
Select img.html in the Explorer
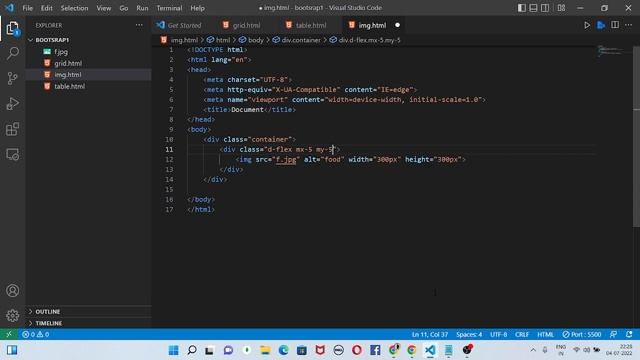click(x=68, y=75)
